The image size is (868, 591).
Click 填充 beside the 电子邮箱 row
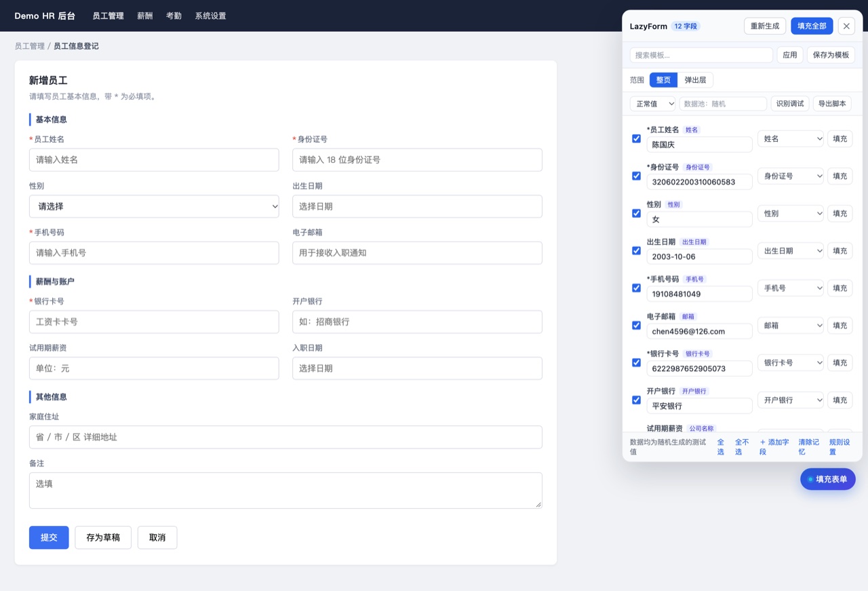click(x=840, y=325)
